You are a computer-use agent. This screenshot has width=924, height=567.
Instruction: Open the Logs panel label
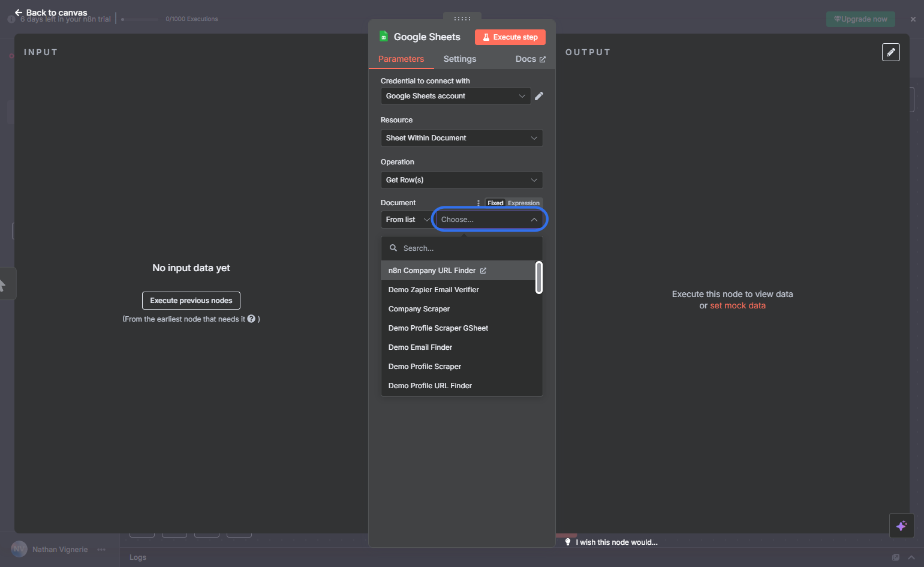(x=138, y=557)
